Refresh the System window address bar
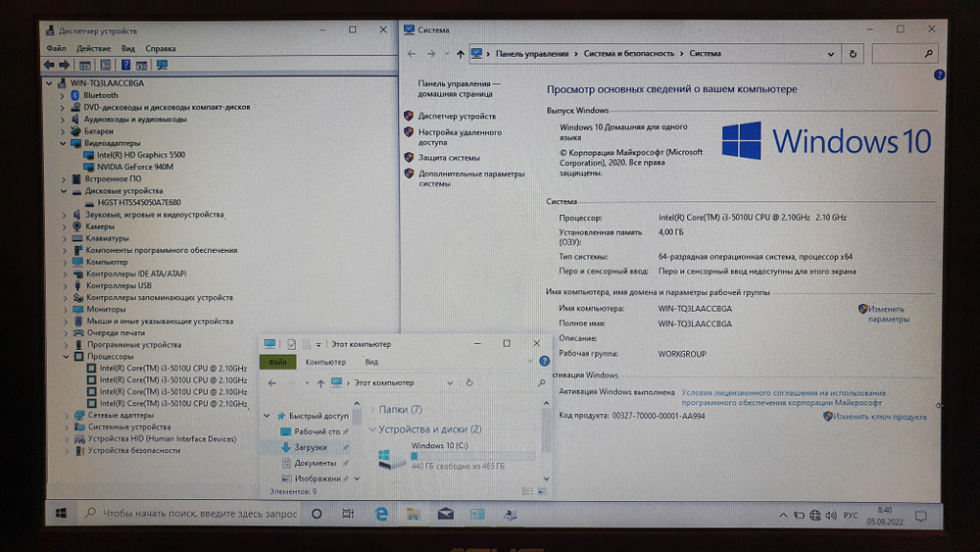 click(x=853, y=54)
